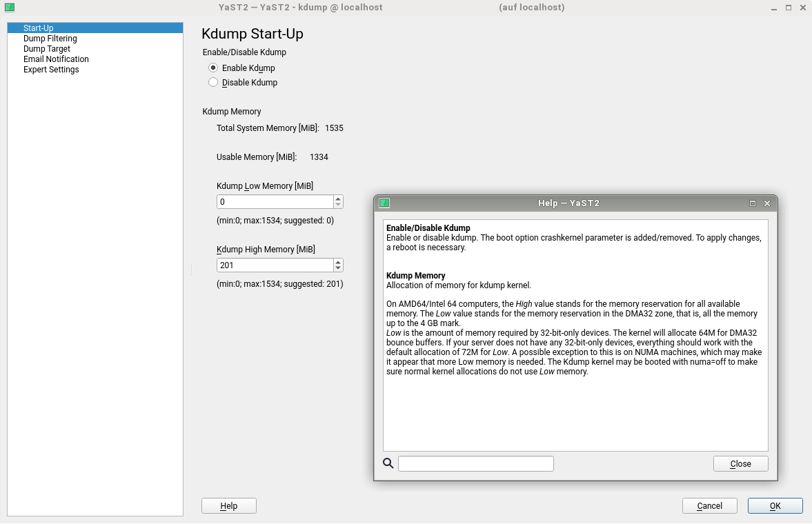Image resolution: width=812 pixels, height=524 pixels.
Task: Decrease the Kdump High Memory value
Action: tap(338, 268)
